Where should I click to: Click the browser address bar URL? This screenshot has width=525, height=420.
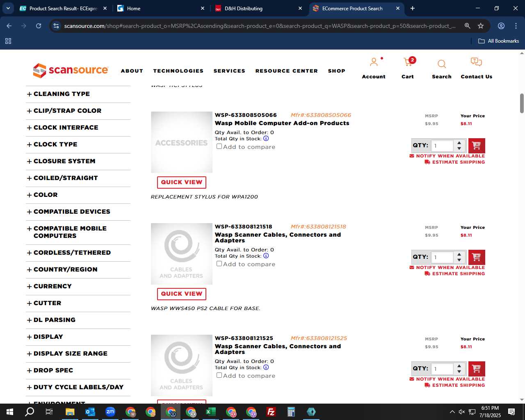click(x=260, y=26)
